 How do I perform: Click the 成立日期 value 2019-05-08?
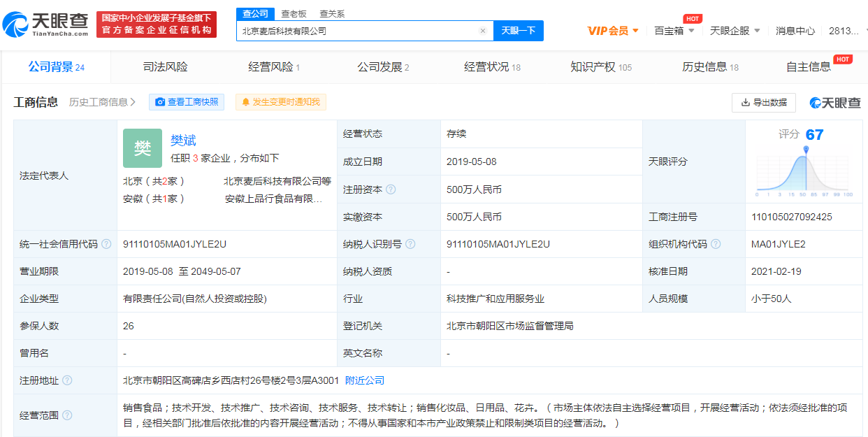(x=472, y=162)
